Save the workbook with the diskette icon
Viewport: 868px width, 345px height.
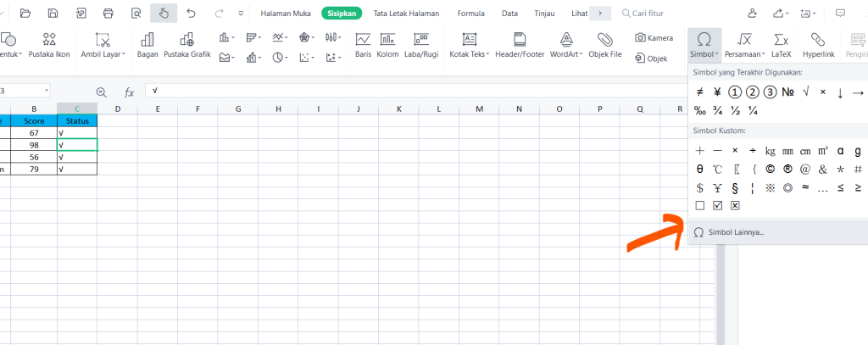click(x=53, y=13)
